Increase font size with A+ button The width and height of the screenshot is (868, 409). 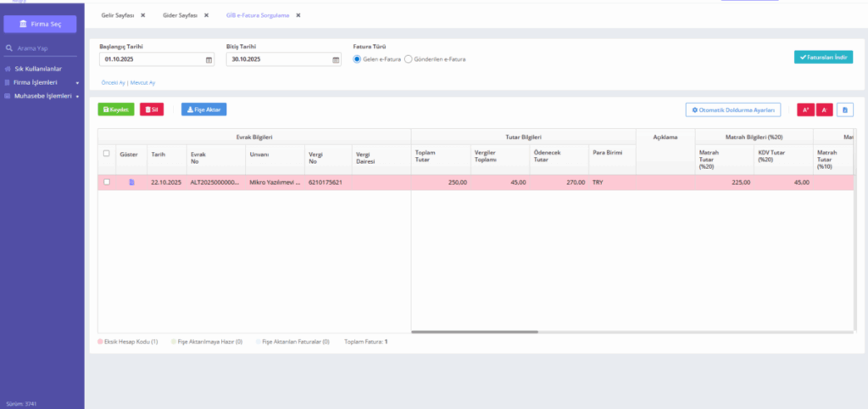(x=805, y=109)
